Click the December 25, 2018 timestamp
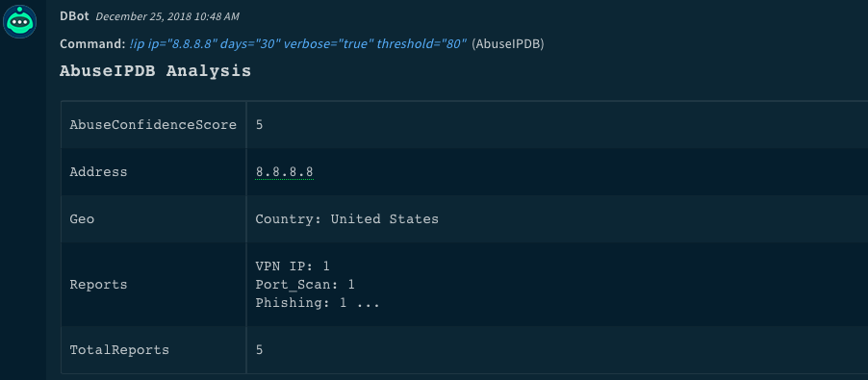This screenshot has width=868, height=380. click(167, 16)
